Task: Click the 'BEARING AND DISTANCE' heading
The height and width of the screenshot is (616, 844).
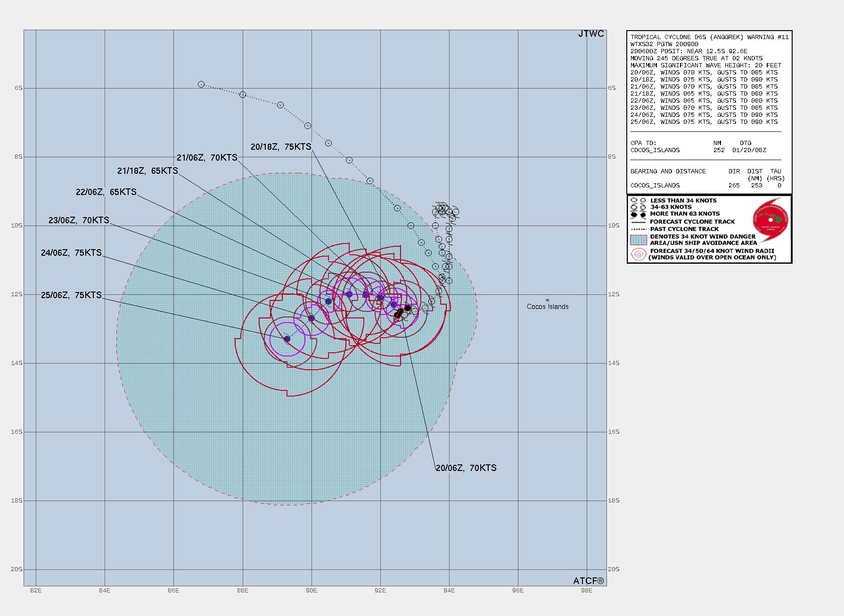Action: point(668,171)
